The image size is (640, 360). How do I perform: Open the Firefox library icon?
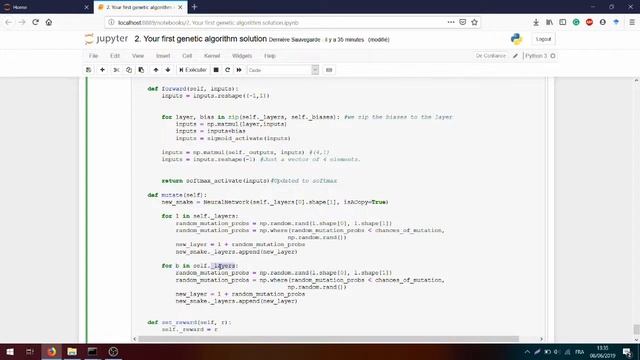tap(549, 22)
